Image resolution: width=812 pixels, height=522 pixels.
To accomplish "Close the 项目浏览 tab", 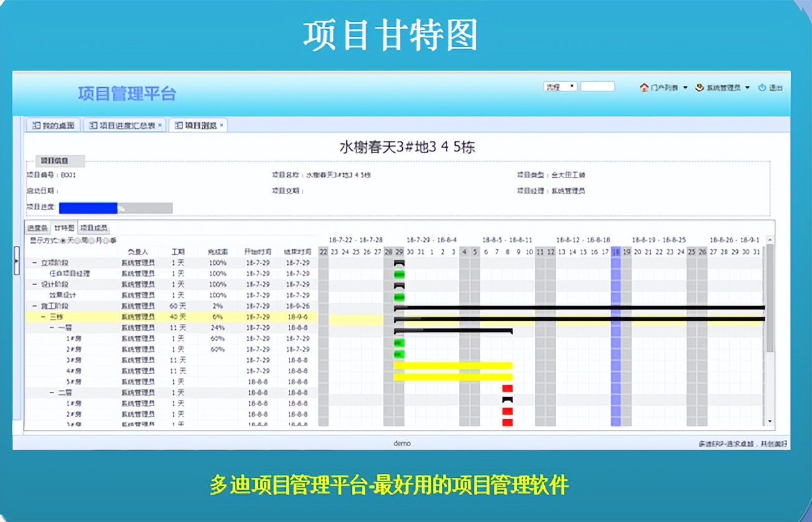I will [221, 125].
